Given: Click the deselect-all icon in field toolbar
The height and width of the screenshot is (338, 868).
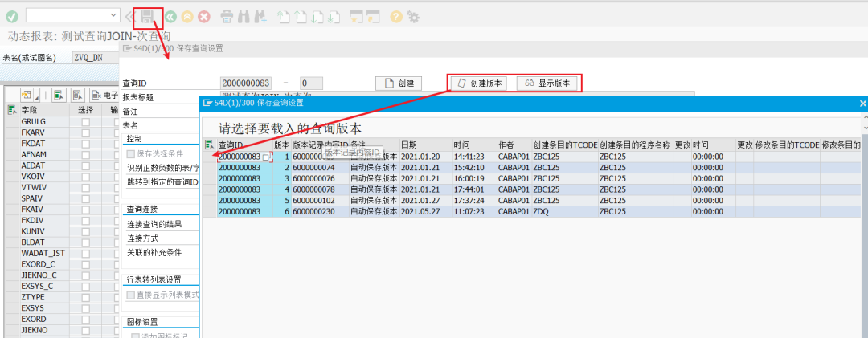Looking at the screenshot, I should 78,95.
